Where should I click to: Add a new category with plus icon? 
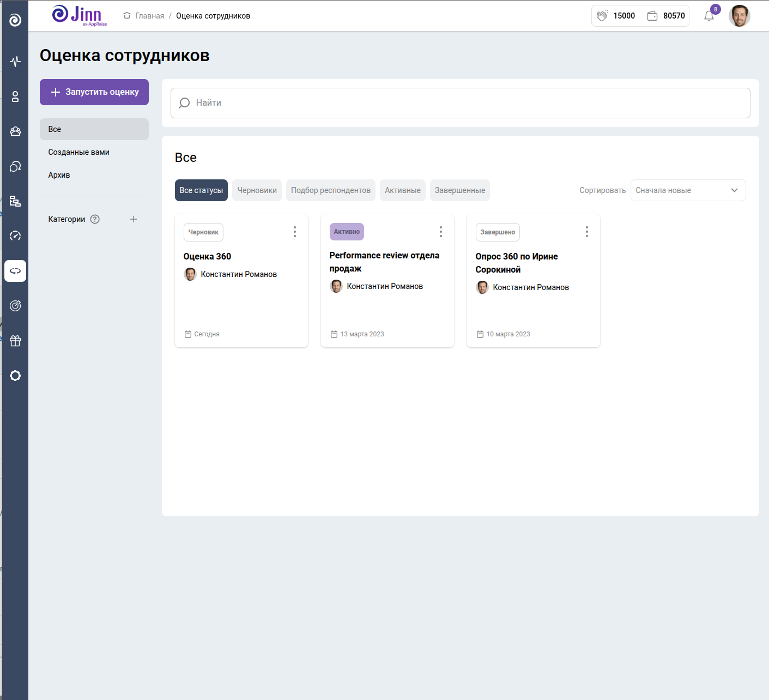click(134, 219)
